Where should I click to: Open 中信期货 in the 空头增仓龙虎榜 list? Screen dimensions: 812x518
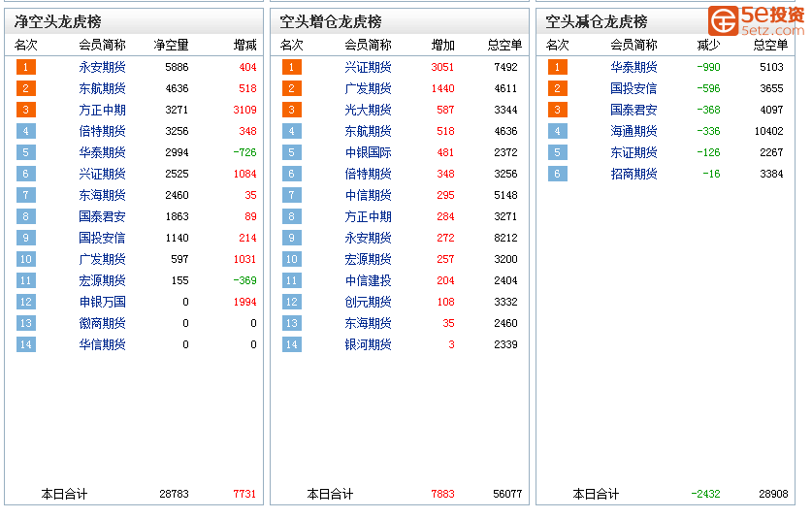[369, 195]
